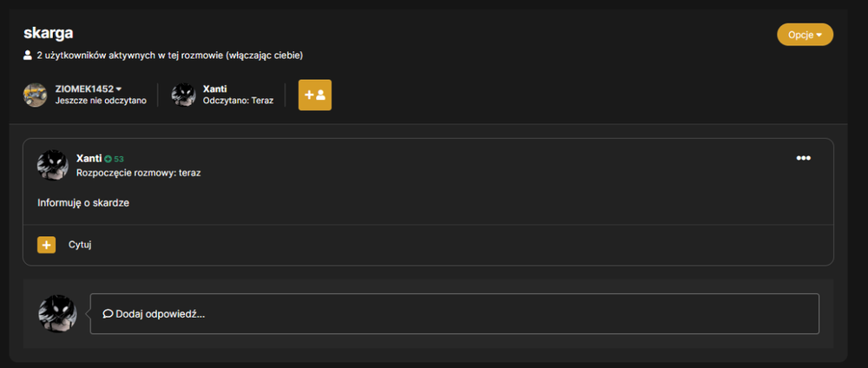Click the speech bubble icon in reply box

click(x=108, y=314)
